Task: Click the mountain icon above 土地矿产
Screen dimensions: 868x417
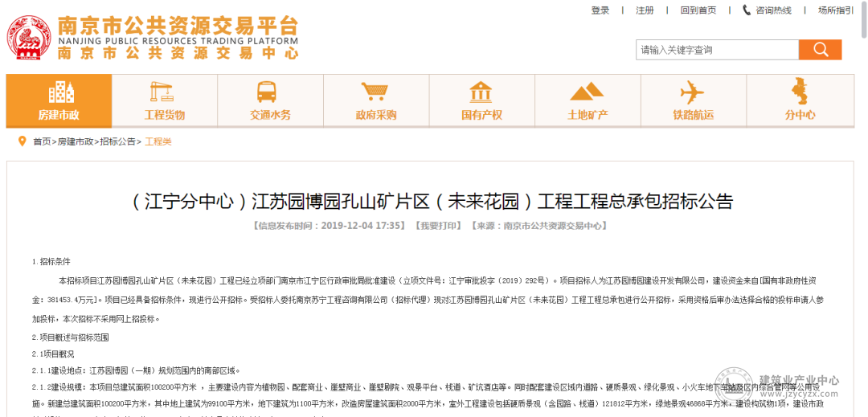Action: coord(587,92)
